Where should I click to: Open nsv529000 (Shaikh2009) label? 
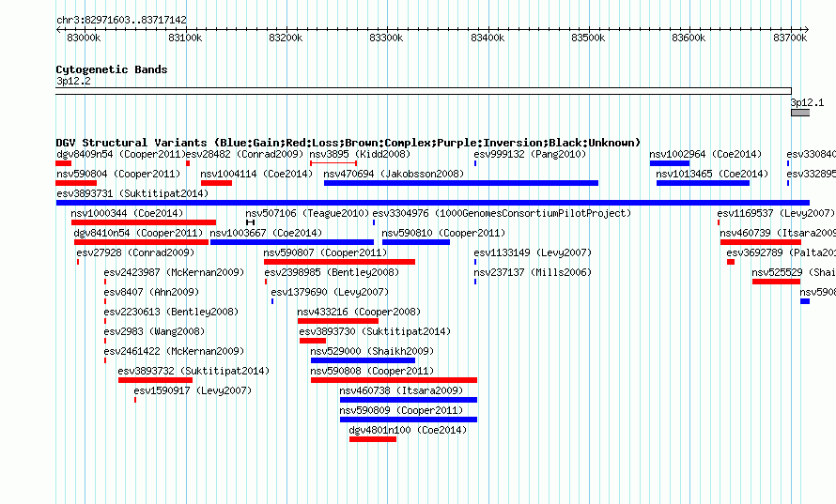[x=372, y=352]
